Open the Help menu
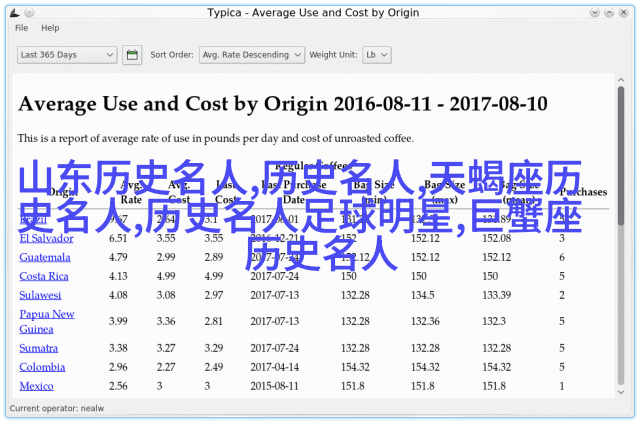The width and height of the screenshot is (640, 423). (50, 29)
